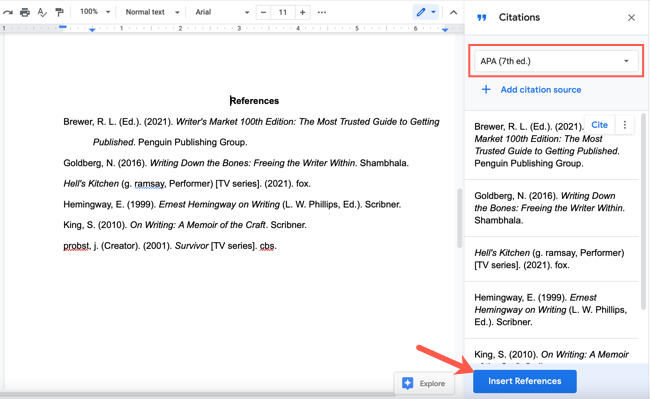Open the Normal text style dropdown
The height and width of the screenshot is (399, 650).
point(152,12)
